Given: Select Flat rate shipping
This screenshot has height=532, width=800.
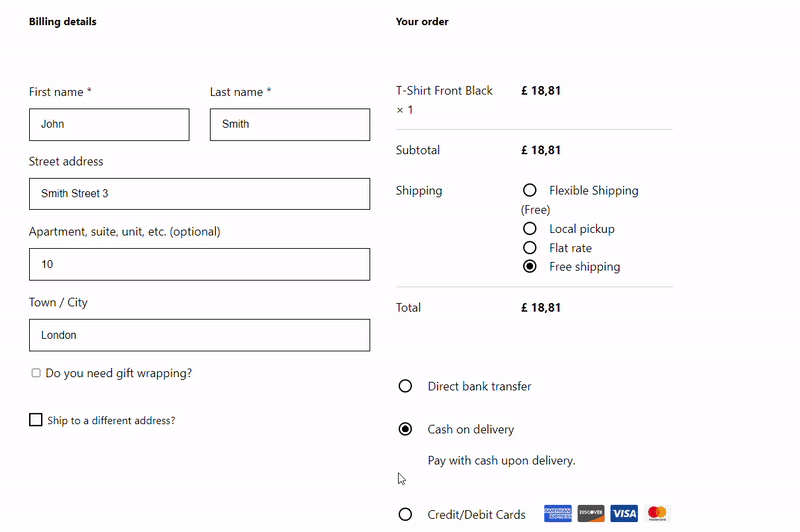Looking at the screenshot, I should (x=530, y=248).
